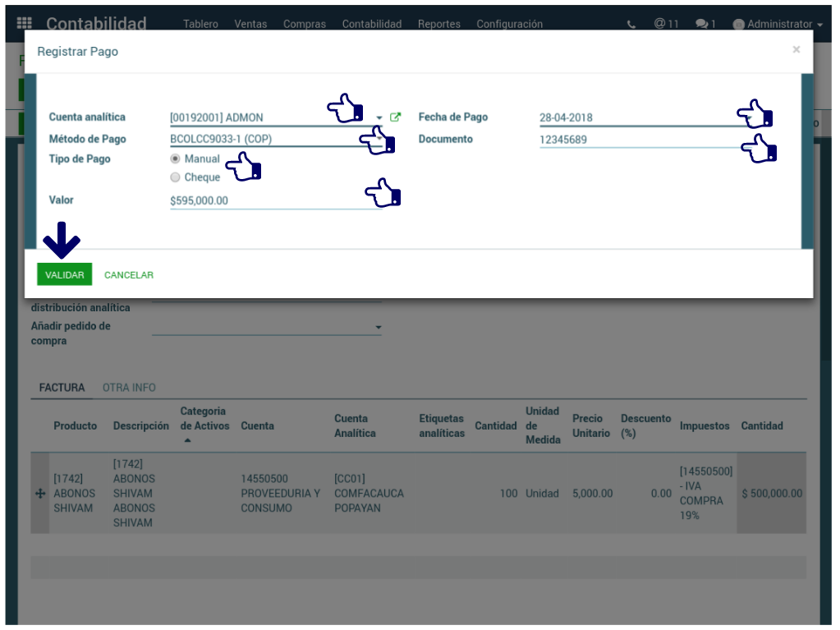Viewport: 840px width, 630px height.
Task: Select Cheque payment type
Action: 175,177
